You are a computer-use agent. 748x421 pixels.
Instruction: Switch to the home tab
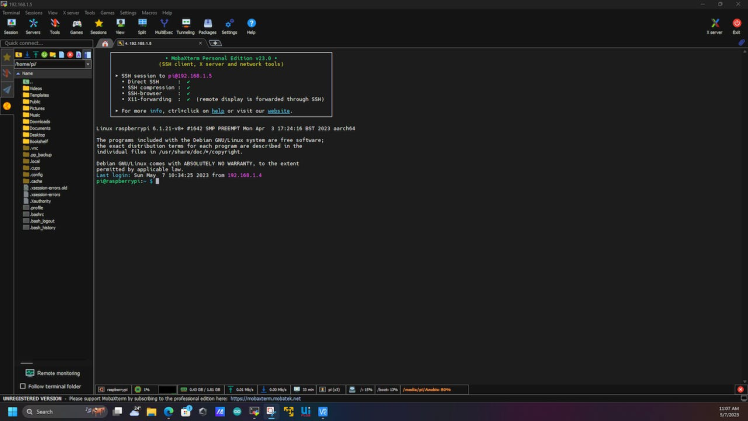point(106,44)
